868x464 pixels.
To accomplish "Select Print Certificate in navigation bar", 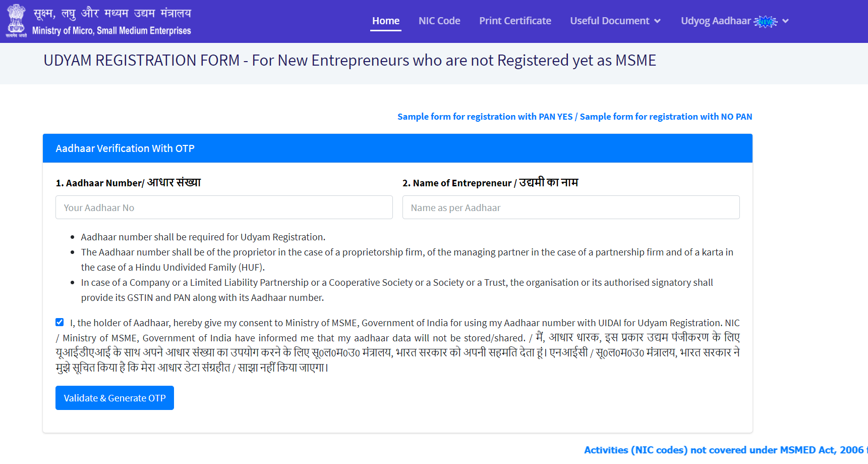I will click(514, 21).
